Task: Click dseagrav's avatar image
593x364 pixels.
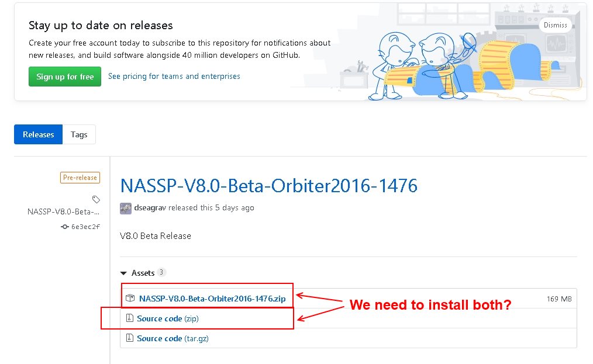Action: (x=125, y=208)
